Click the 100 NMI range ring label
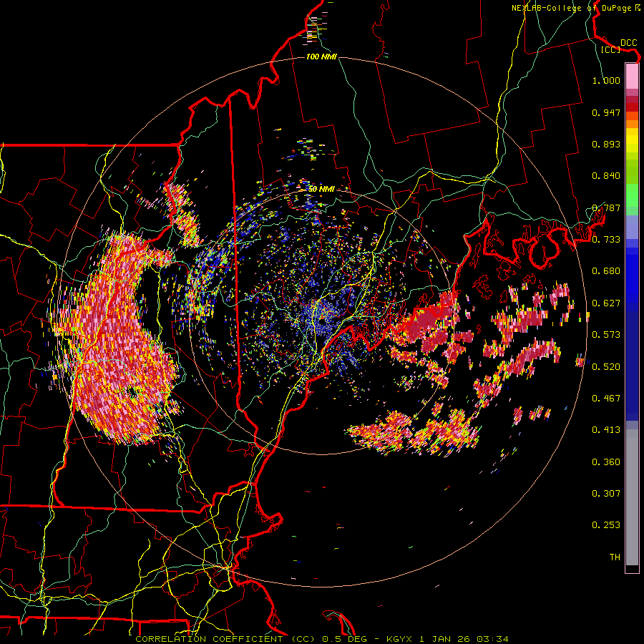Screen dimensions: 644x644 321,57
